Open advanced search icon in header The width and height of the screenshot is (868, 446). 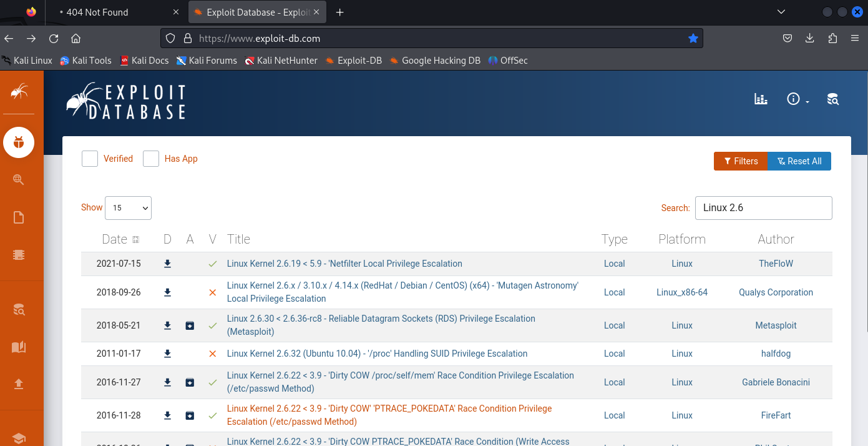[832, 99]
